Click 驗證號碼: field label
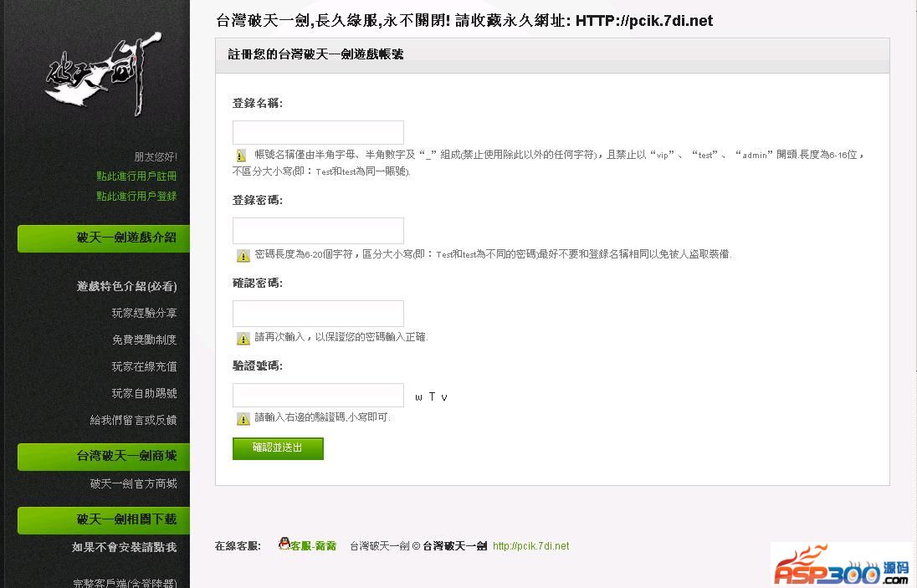Viewport: 917px width, 588px height. tap(258, 366)
